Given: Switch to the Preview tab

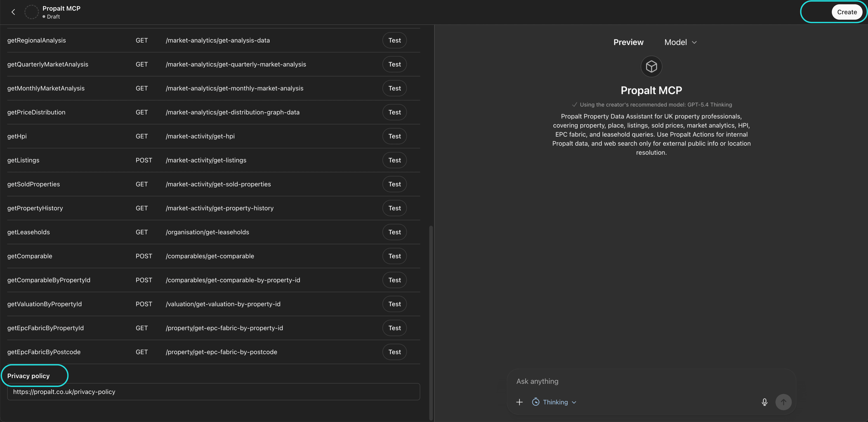Looking at the screenshot, I should click(628, 42).
